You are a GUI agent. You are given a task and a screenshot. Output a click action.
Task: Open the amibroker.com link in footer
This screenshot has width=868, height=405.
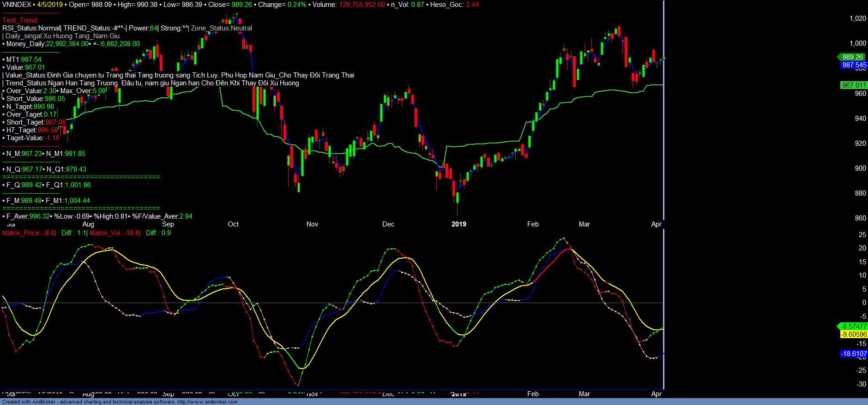pos(207,402)
